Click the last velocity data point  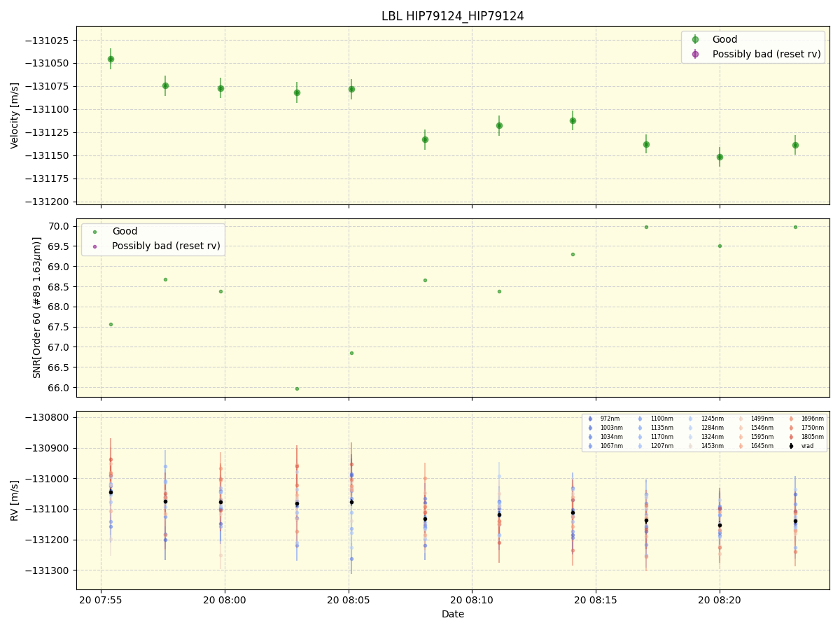point(795,145)
